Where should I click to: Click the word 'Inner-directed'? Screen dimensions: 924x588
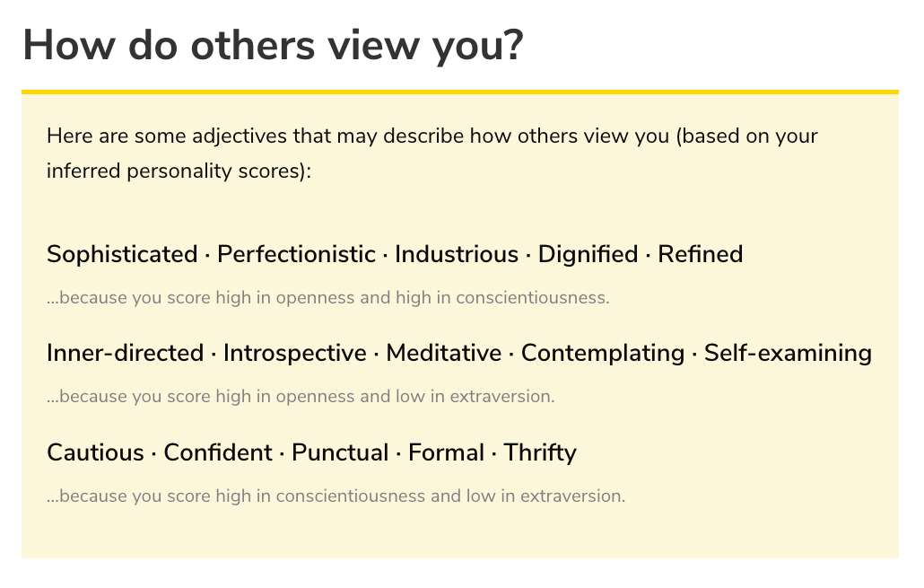point(125,353)
